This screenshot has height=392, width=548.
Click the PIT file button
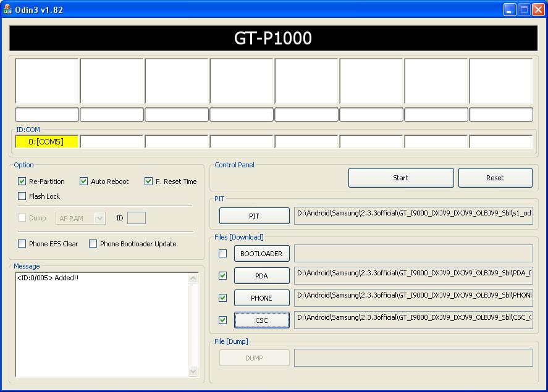click(x=254, y=215)
